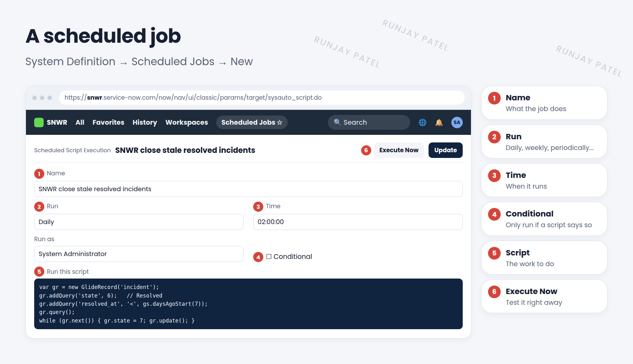Image resolution: width=633 pixels, height=364 pixels.
Task: Select the Conditional legend card
Action: click(544, 219)
